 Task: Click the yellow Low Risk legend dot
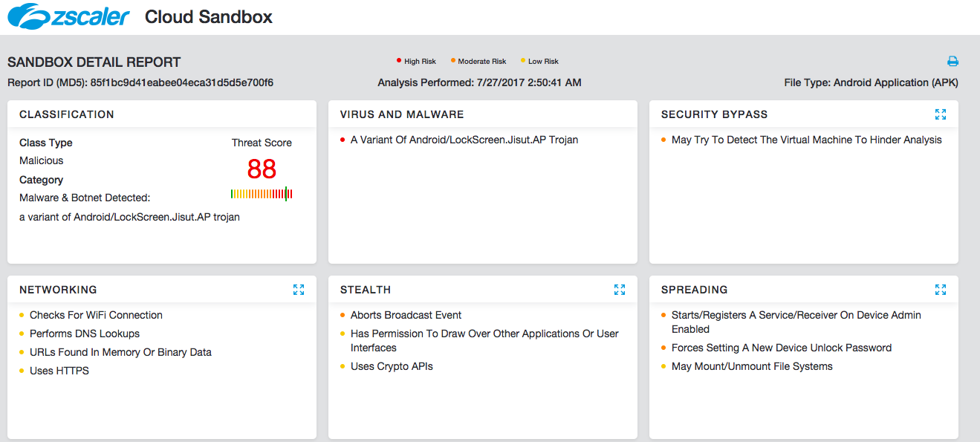click(523, 61)
